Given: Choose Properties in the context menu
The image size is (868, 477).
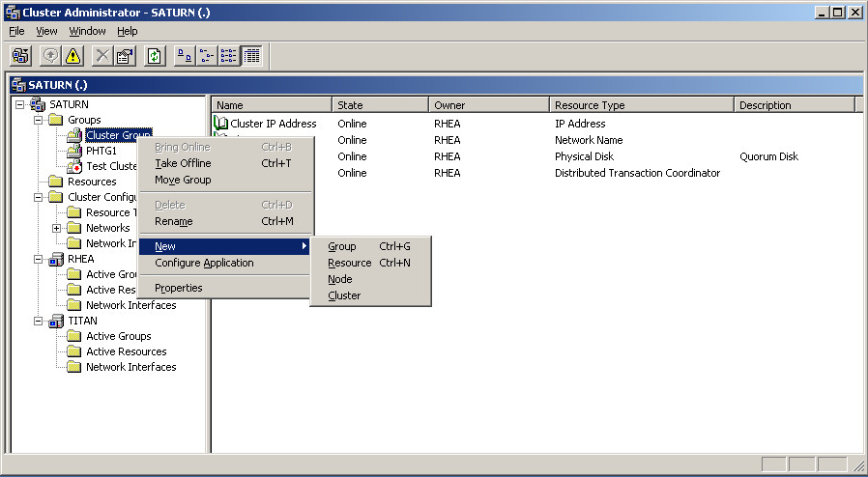Looking at the screenshot, I should coord(226,288).
